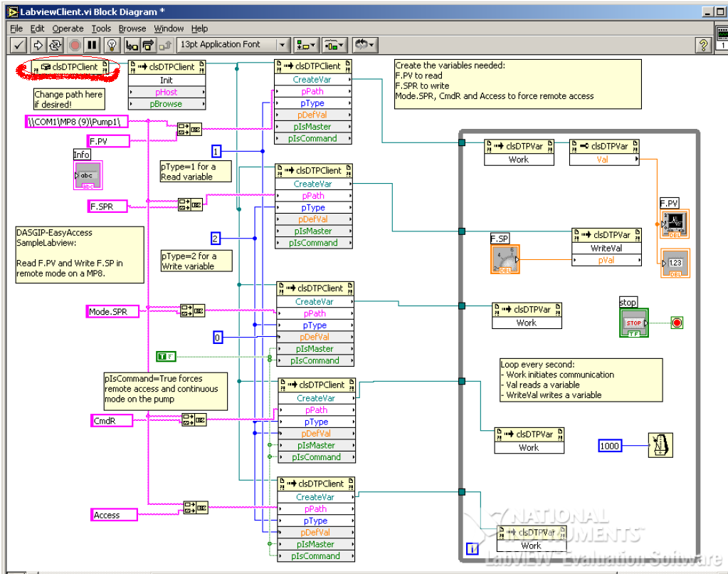Open the font selection dropdown
Image resolution: width=728 pixels, height=574 pixels.
[x=233, y=45]
